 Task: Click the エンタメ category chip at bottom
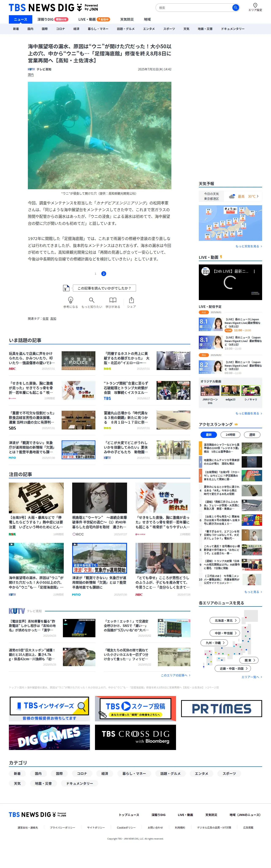[202, 773]
